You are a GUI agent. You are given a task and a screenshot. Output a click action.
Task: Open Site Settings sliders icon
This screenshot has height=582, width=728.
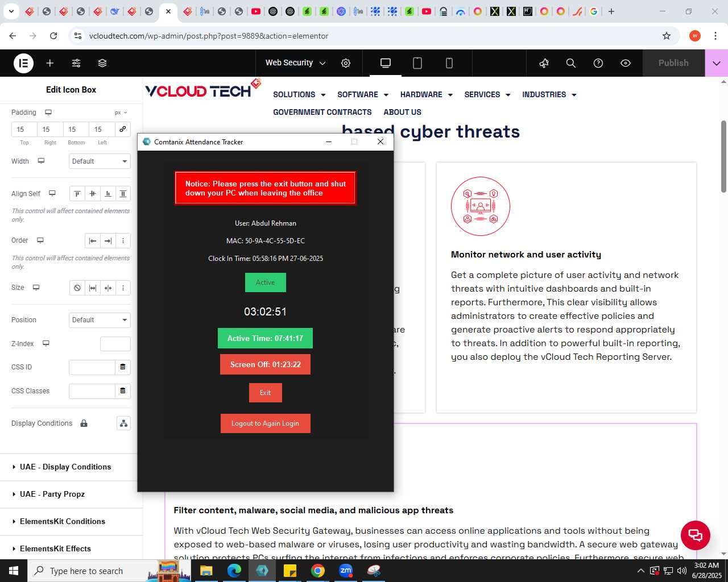(x=76, y=63)
